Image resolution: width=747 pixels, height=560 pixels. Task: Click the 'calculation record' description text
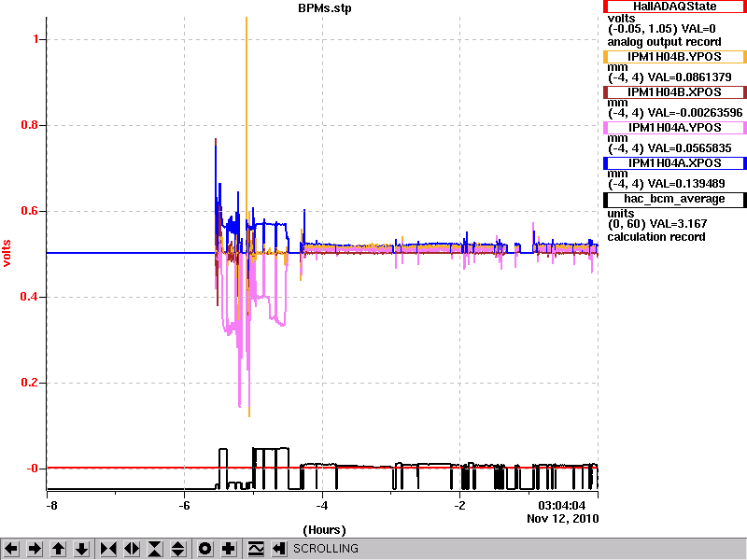tap(656, 237)
